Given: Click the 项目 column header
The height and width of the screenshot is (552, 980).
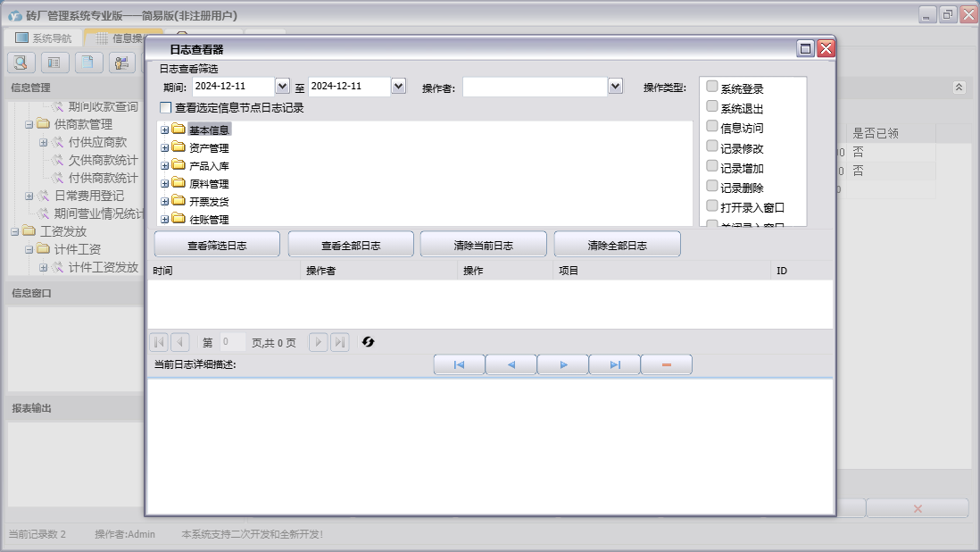Looking at the screenshot, I should [x=662, y=271].
